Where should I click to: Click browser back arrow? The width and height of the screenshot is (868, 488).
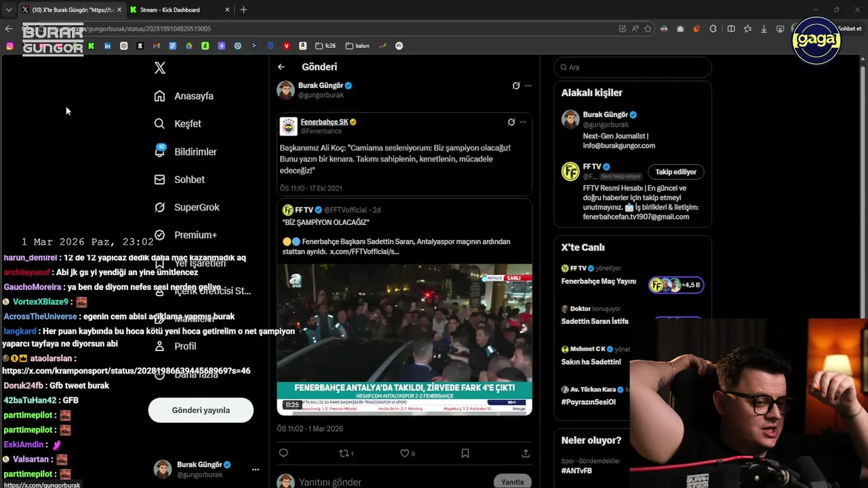click(x=9, y=28)
